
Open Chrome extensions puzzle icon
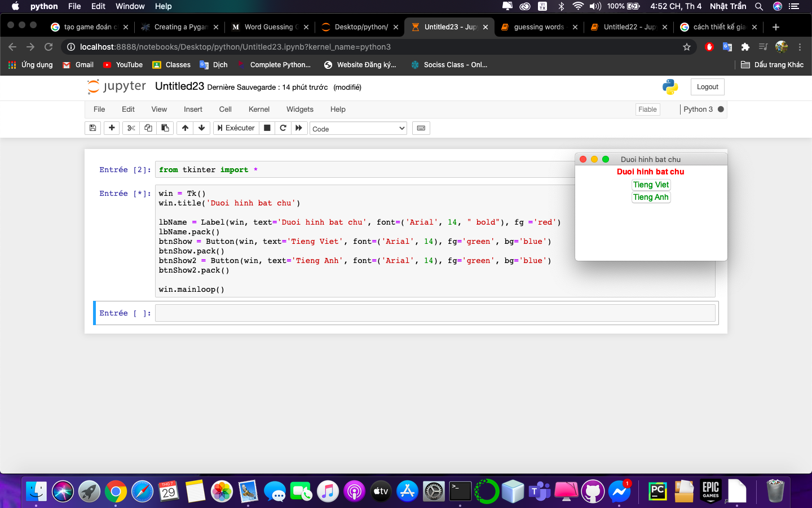coord(745,47)
